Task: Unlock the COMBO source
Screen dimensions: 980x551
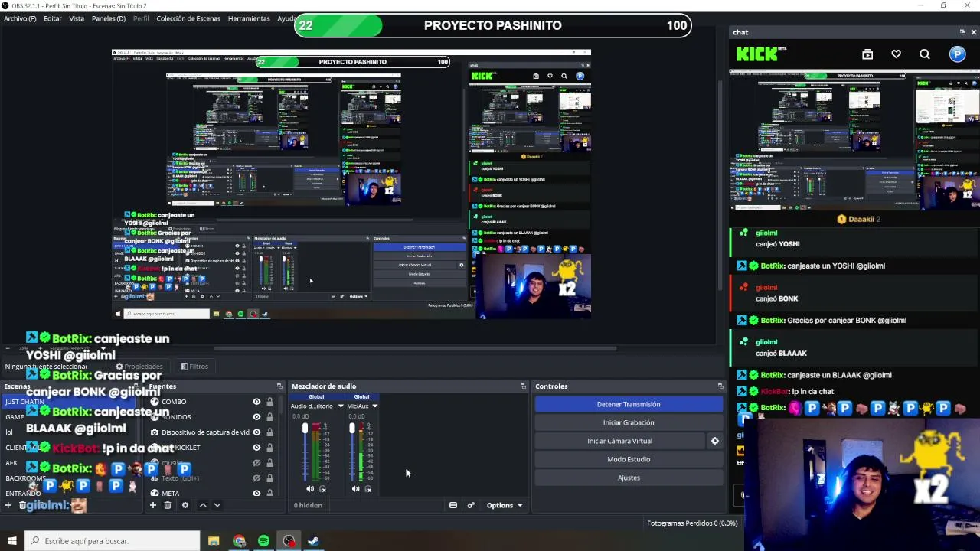Action: tap(269, 402)
